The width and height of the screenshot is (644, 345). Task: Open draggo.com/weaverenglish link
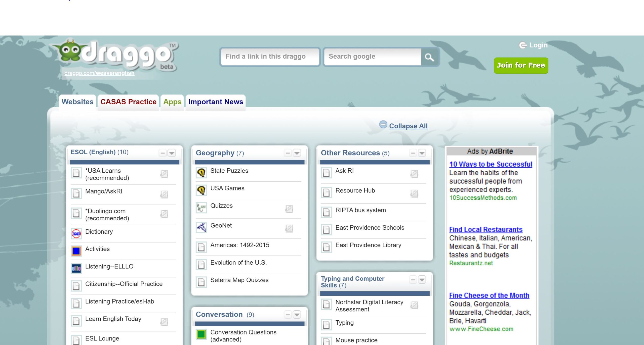pos(99,73)
